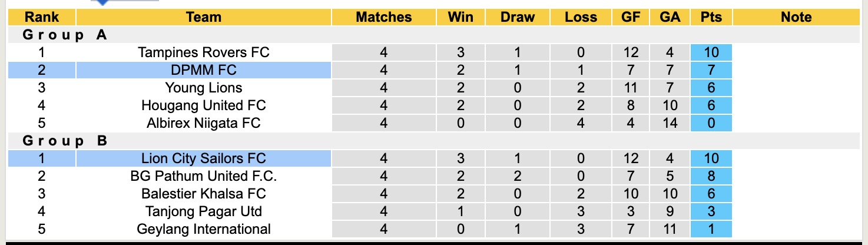This screenshot has height=245, width=868.
Task: Open BG Pathum United F.C. entry
Action: point(203,176)
